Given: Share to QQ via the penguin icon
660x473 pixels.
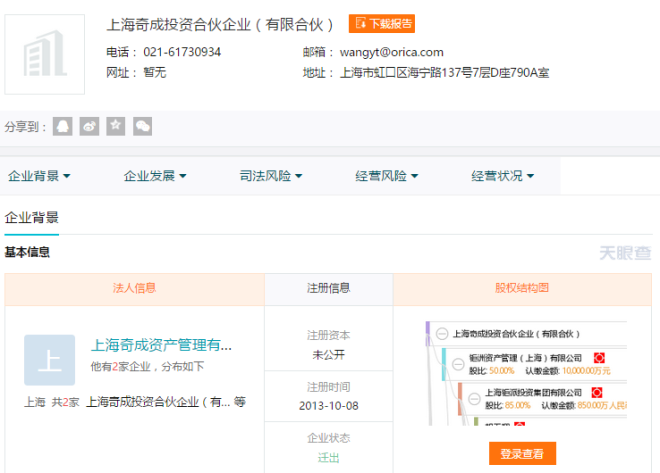Looking at the screenshot, I should point(63,126).
